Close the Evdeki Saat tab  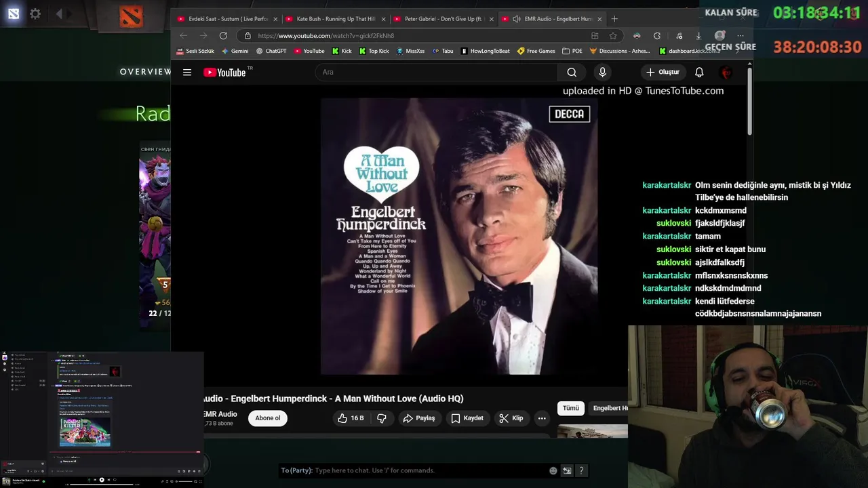coord(275,19)
